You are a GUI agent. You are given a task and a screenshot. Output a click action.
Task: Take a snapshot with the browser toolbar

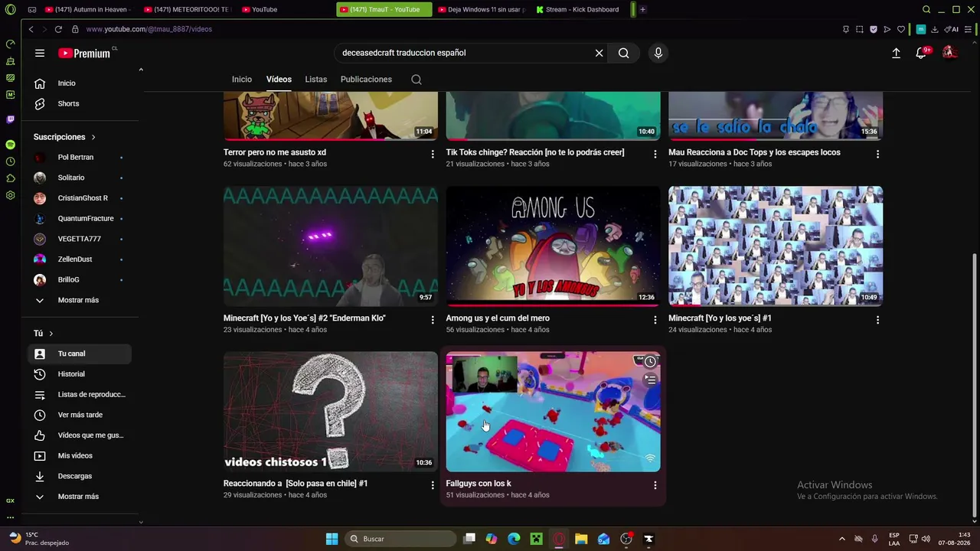(859, 29)
